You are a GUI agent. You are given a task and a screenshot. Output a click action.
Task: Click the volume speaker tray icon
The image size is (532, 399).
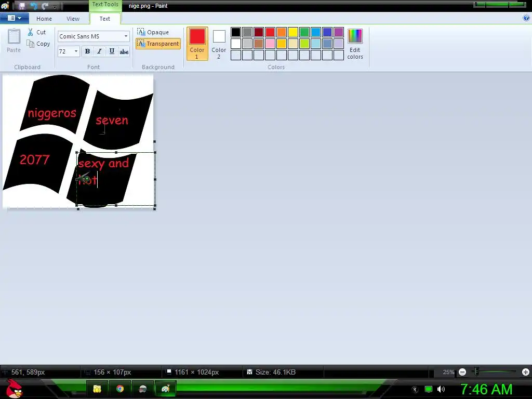441,389
